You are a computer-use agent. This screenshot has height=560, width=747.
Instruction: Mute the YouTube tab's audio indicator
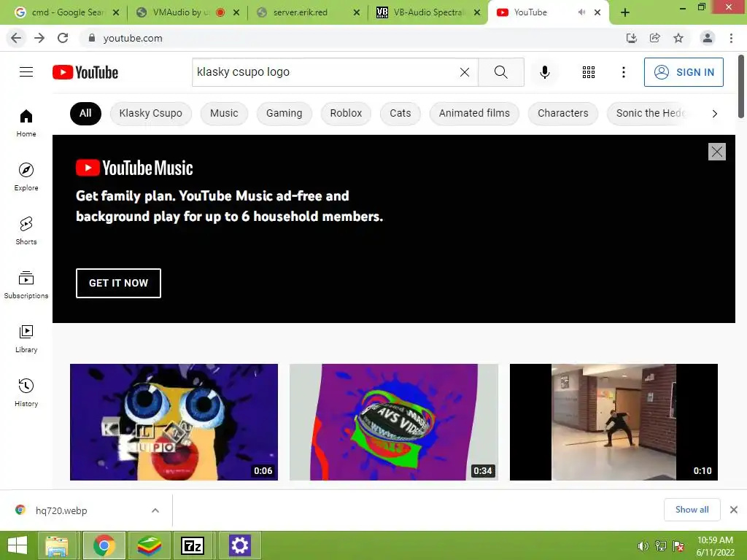(581, 12)
